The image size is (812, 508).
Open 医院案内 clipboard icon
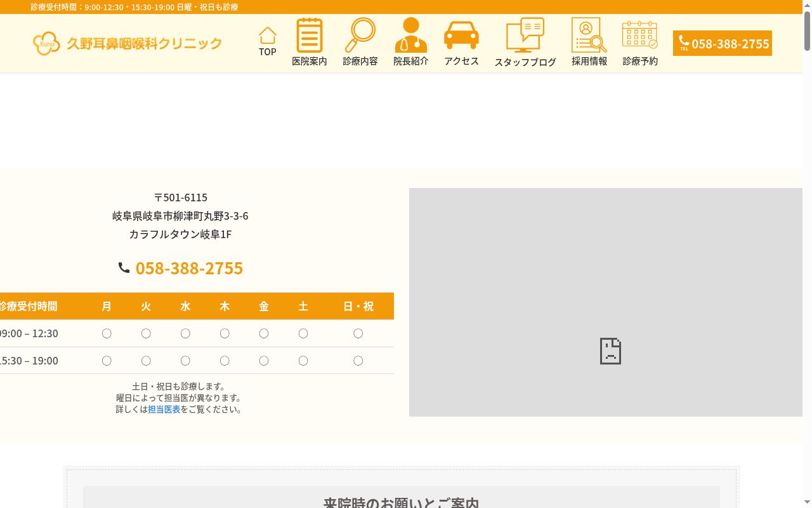pos(310,35)
